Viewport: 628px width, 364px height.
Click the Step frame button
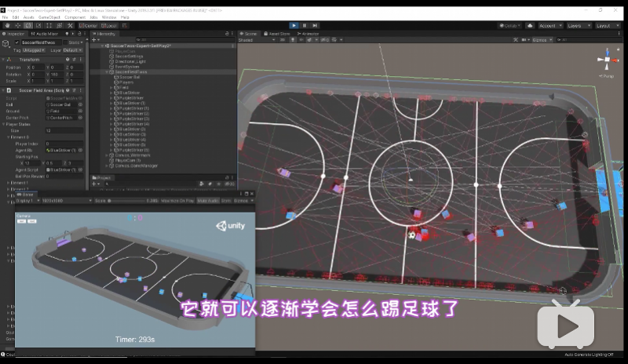point(316,25)
